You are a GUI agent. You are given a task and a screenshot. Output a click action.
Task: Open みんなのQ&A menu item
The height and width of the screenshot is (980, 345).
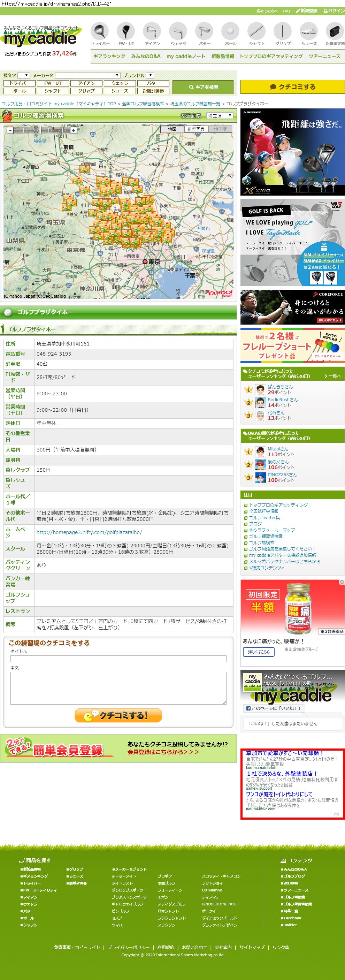[146, 56]
